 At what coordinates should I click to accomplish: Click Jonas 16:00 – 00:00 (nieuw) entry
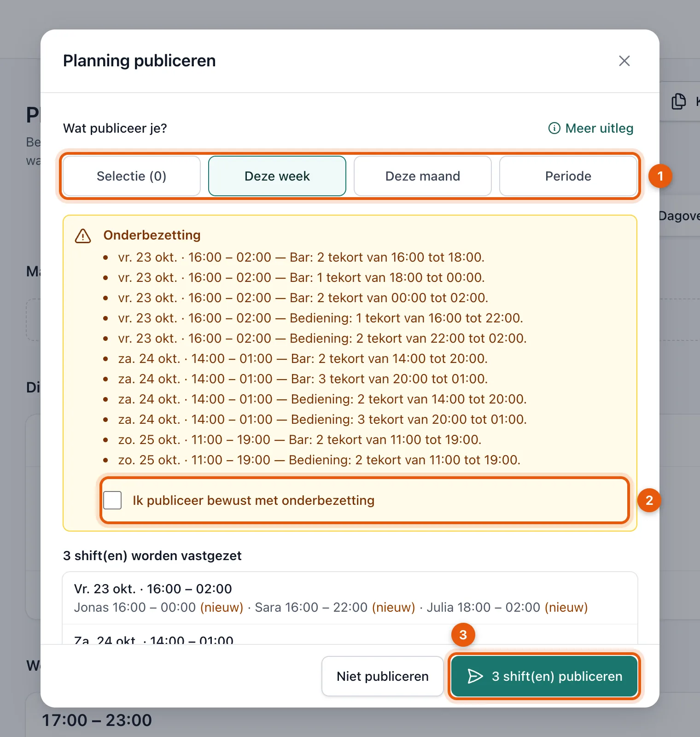point(158,607)
